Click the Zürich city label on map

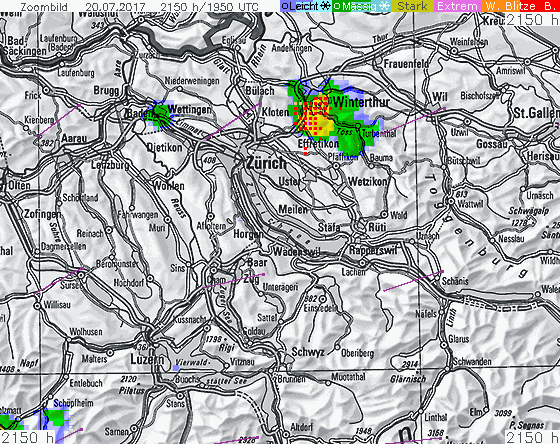[x=266, y=163]
